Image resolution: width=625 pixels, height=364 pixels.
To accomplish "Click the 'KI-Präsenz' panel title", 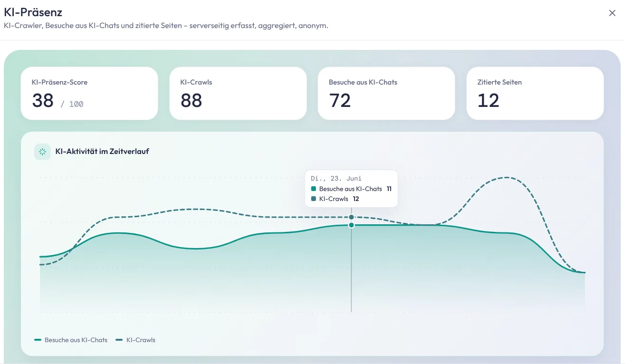I will [33, 12].
